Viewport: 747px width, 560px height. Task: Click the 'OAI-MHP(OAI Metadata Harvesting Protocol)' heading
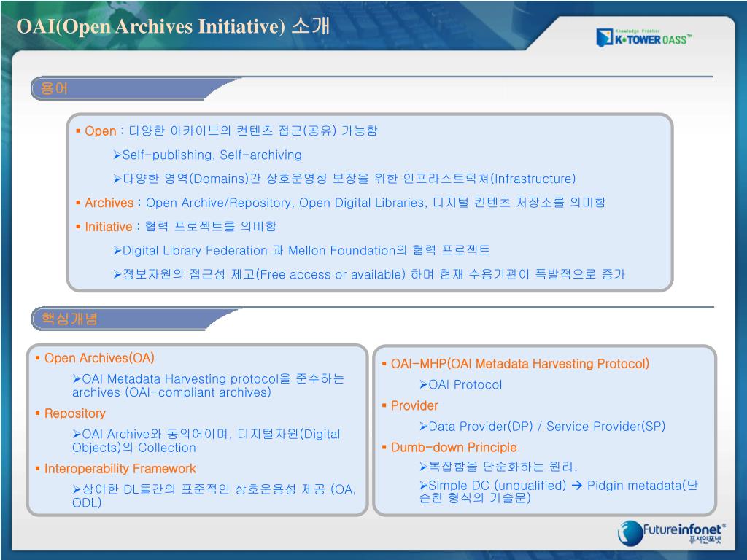516,364
